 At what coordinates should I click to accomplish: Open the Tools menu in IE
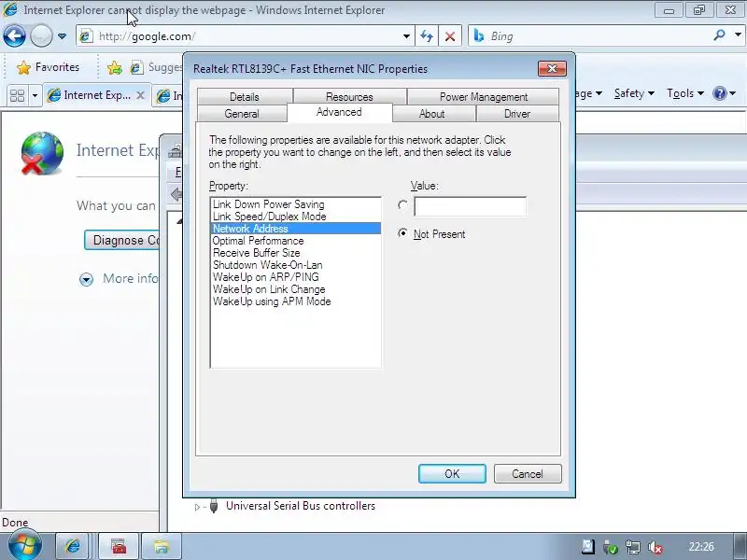685,93
